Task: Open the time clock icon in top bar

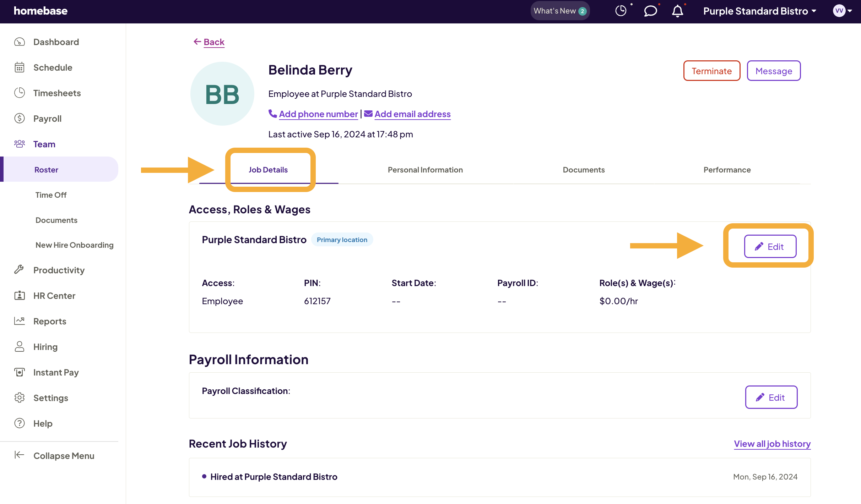Action: pyautogui.click(x=621, y=11)
